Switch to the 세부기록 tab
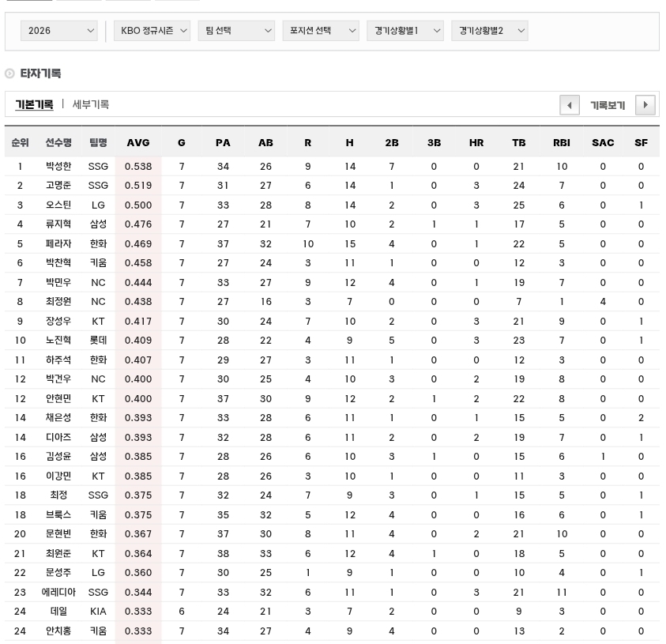Screen dimensions: 666x644 pos(91,104)
